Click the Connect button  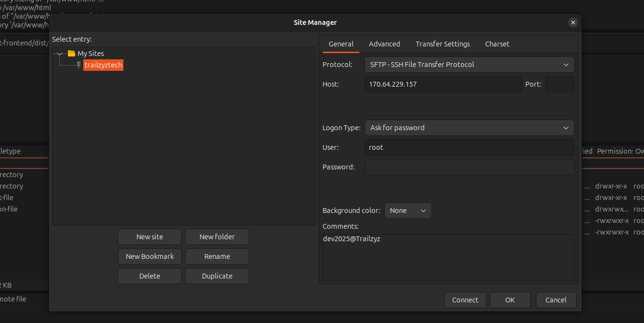tap(465, 300)
